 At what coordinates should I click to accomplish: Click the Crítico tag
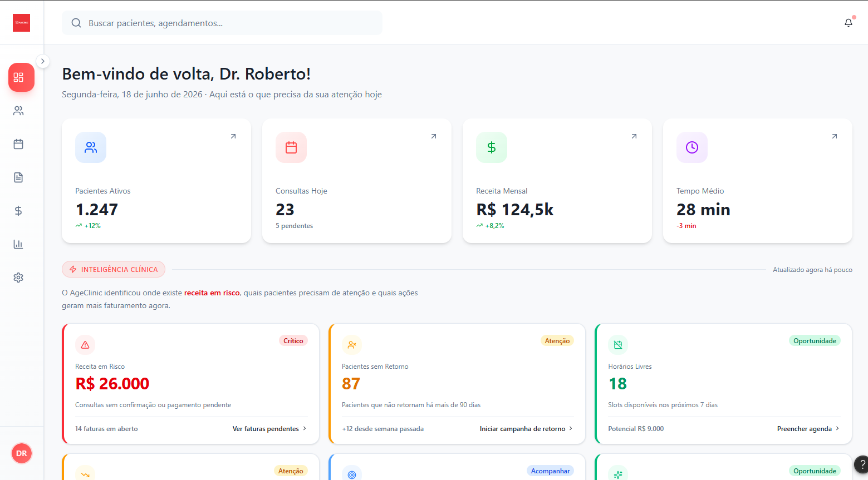click(x=293, y=341)
